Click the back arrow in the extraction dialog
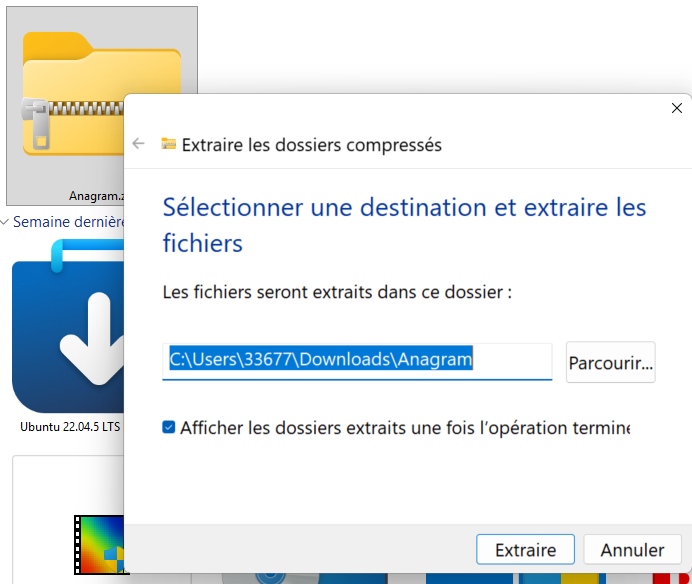Screen dimensions: 692x584 [x=139, y=144]
